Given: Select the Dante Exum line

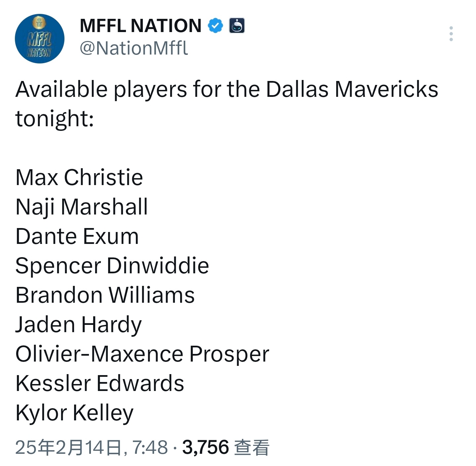Looking at the screenshot, I should click(77, 236).
